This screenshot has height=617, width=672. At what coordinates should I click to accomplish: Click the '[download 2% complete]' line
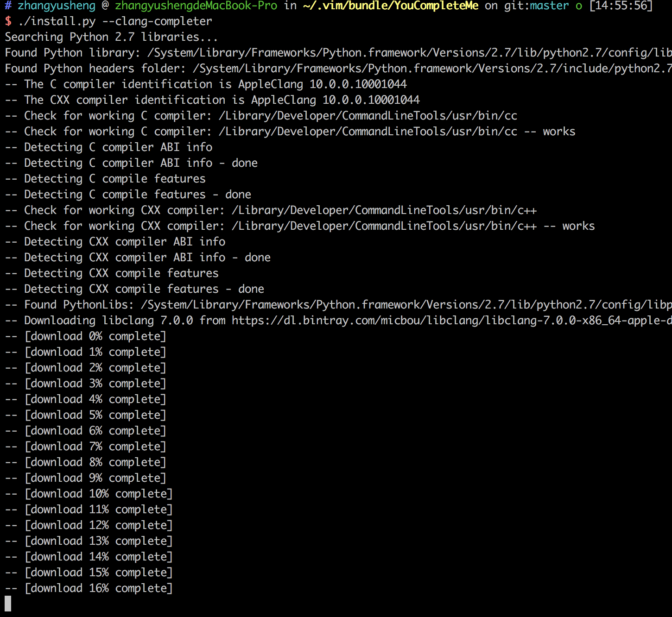coord(86,368)
